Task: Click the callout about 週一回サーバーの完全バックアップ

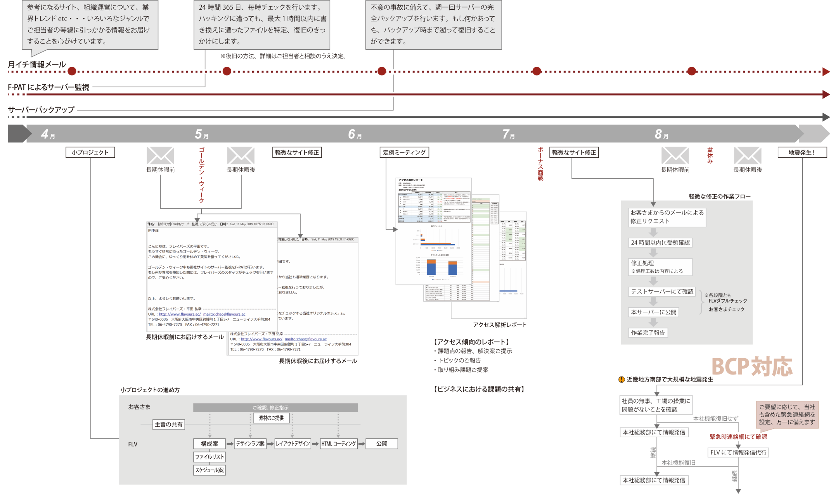Action: click(x=433, y=24)
